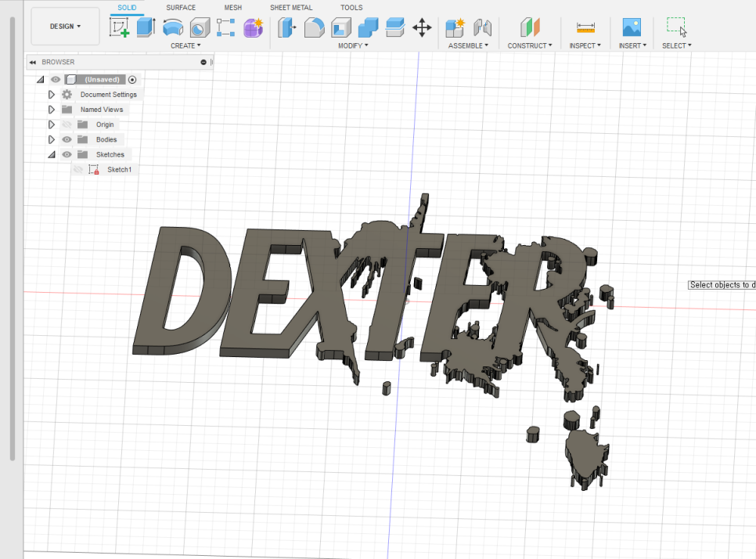
Task: Show the hidden Sketch1
Action: click(78, 169)
